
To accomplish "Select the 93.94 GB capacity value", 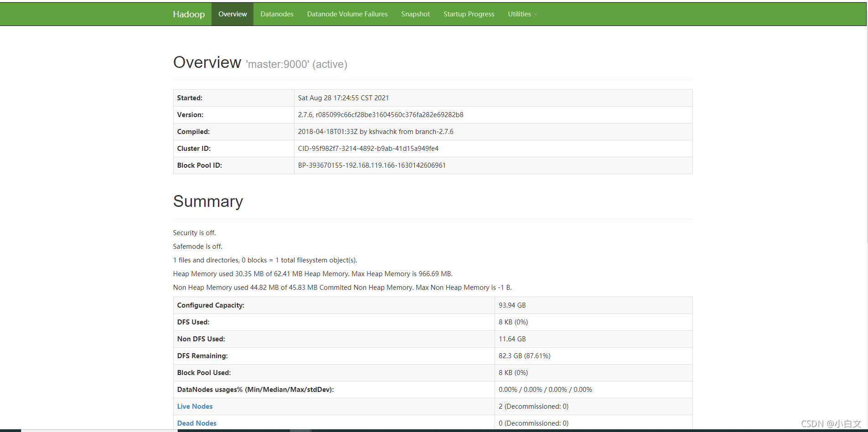I will [512, 305].
